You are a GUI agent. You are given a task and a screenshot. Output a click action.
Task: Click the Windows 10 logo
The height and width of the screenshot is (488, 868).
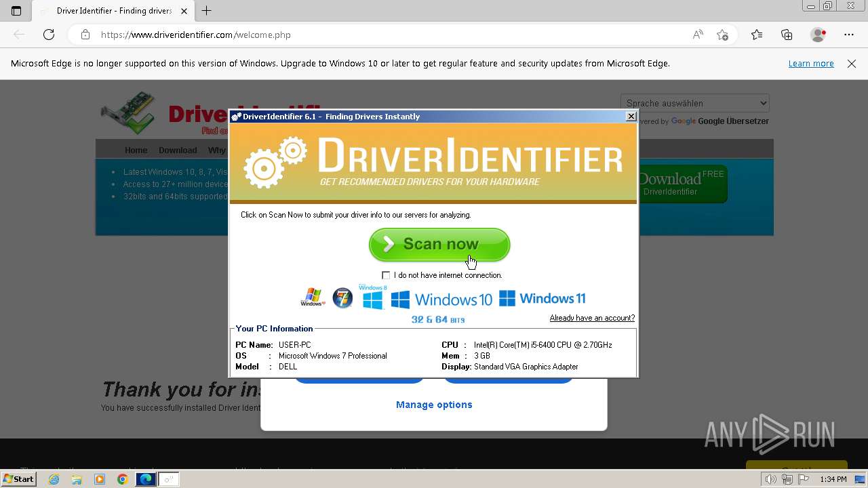click(x=441, y=299)
